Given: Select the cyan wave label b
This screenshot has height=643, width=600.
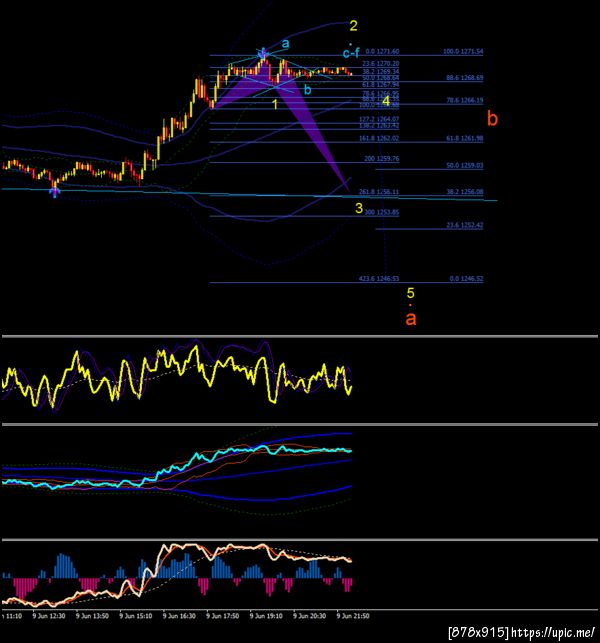Looking at the screenshot, I should click(307, 89).
